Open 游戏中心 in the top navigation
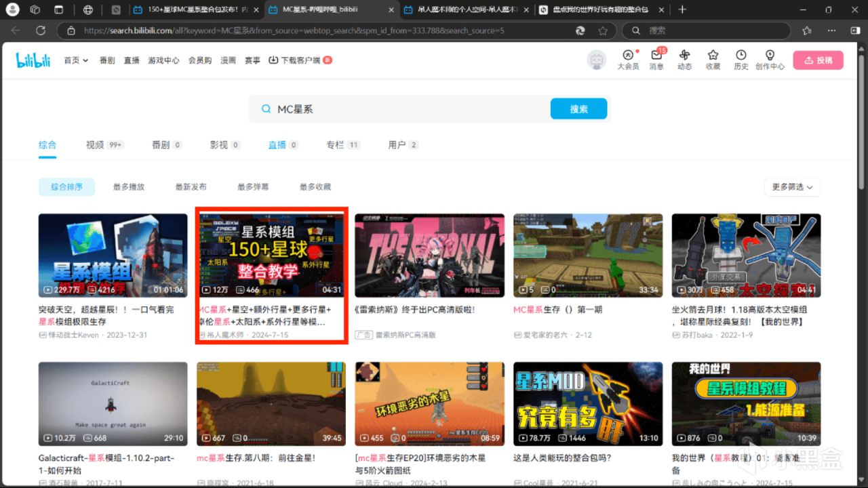The image size is (868, 488). pyautogui.click(x=163, y=60)
